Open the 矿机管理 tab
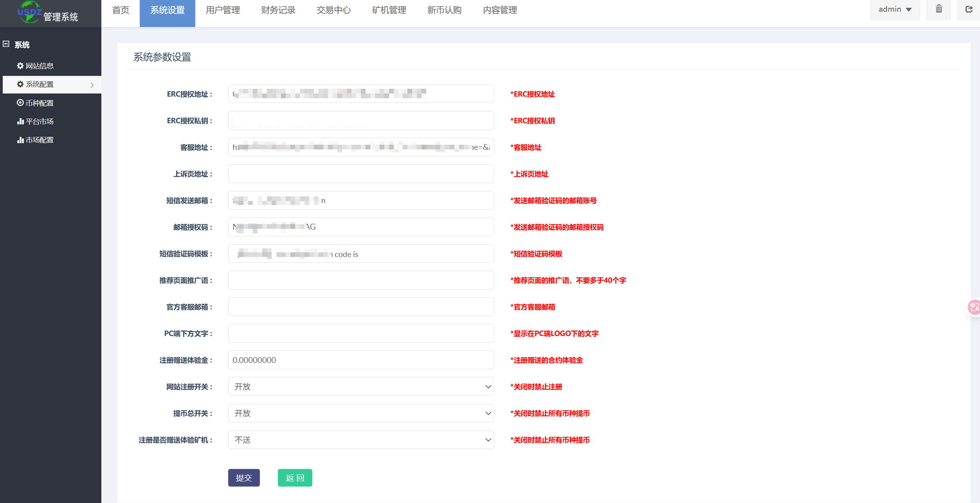Screen dimensions: 980x503 pos(389,10)
